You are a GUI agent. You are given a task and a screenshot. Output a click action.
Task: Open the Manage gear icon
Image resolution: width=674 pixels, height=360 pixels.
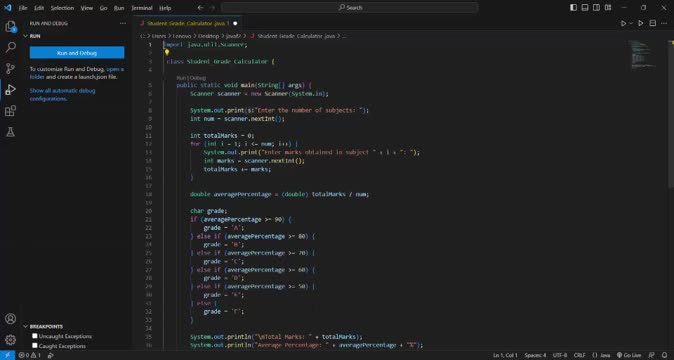pos(10,340)
